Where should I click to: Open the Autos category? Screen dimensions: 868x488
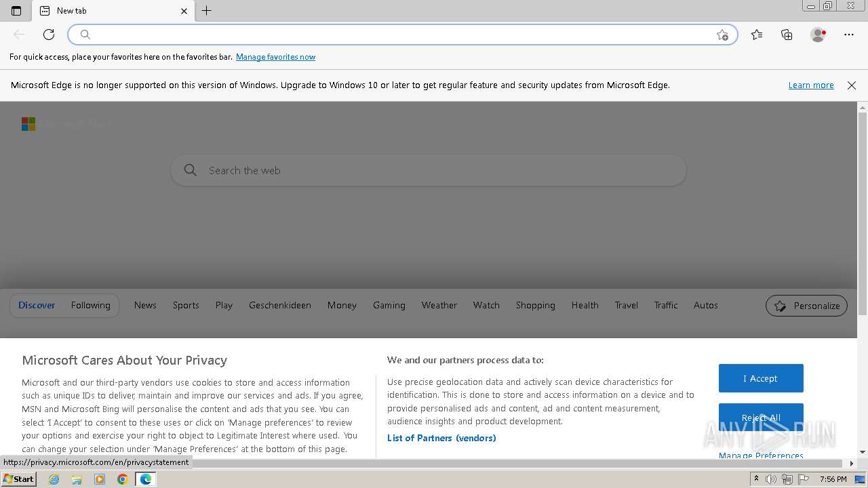tap(706, 306)
